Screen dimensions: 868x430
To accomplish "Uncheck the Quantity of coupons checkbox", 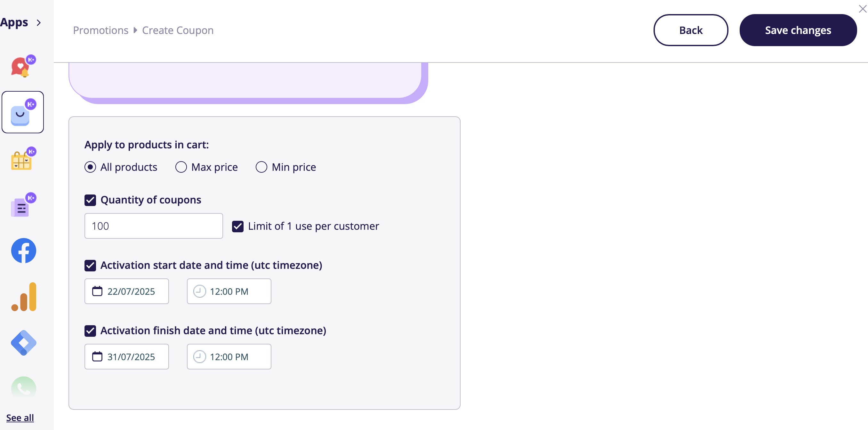I will coord(90,200).
